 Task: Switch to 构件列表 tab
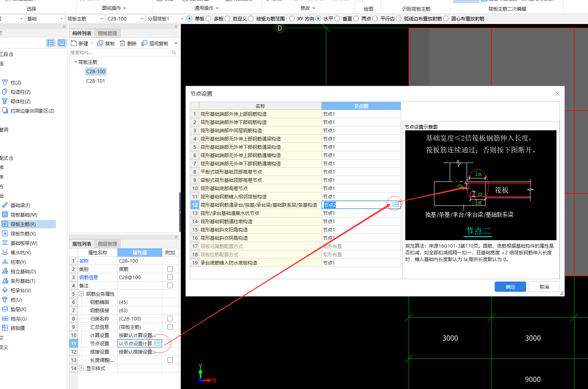coord(82,33)
